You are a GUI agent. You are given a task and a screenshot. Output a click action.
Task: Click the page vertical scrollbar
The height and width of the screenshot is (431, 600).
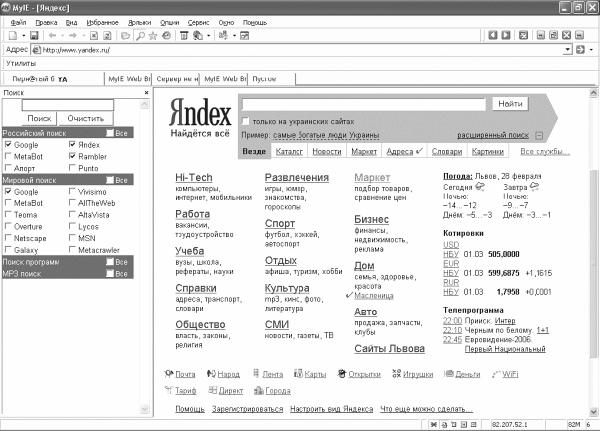click(x=593, y=250)
